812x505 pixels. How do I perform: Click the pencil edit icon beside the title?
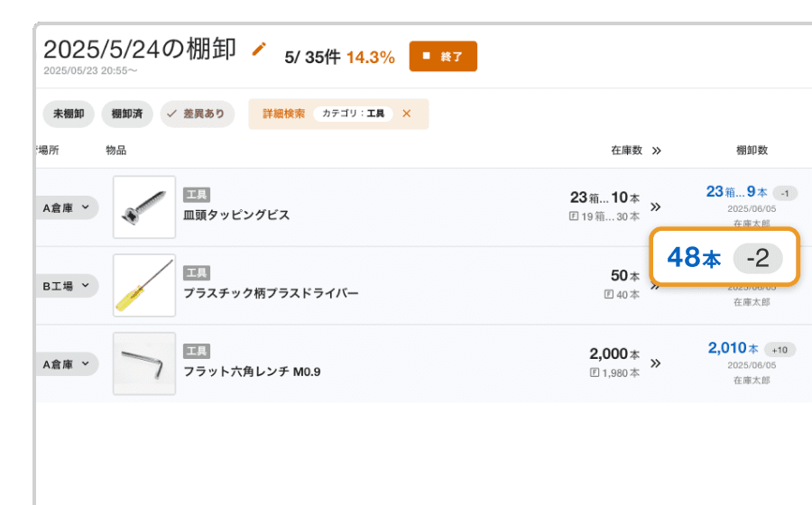tap(259, 50)
